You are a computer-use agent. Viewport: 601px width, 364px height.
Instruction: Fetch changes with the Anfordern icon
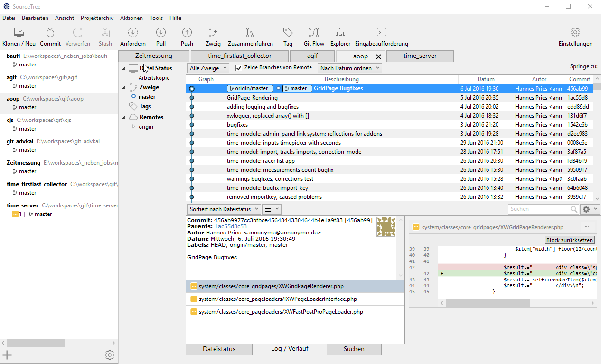(132, 32)
